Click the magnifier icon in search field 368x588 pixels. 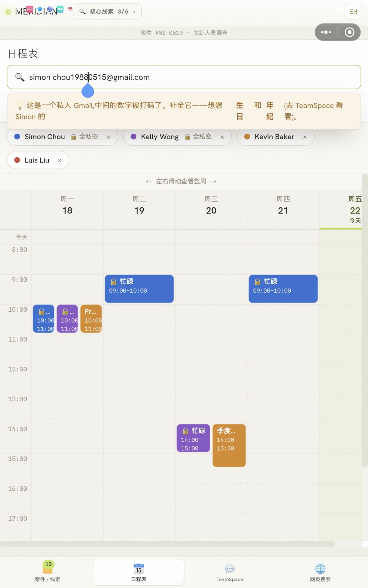[x=20, y=77]
